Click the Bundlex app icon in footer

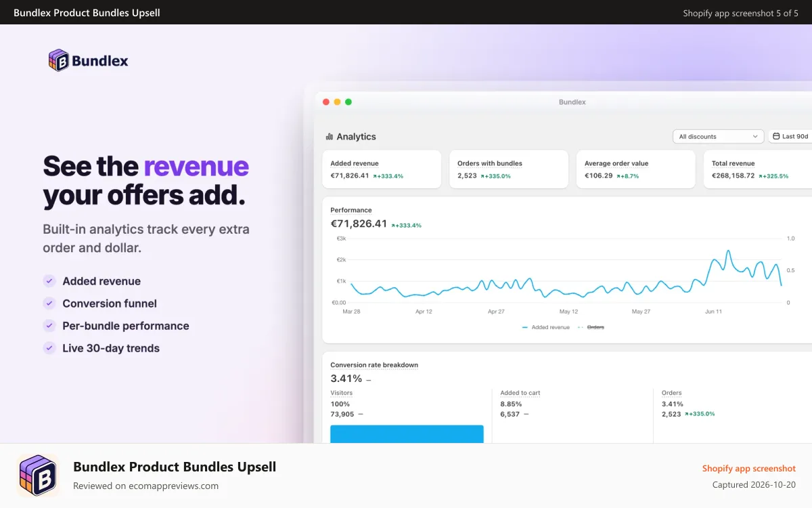38,475
